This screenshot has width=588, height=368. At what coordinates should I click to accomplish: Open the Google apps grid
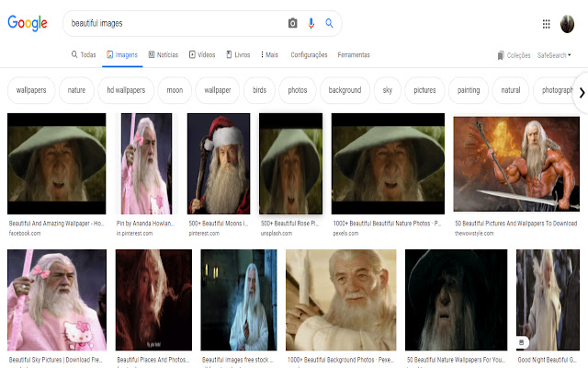(546, 24)
